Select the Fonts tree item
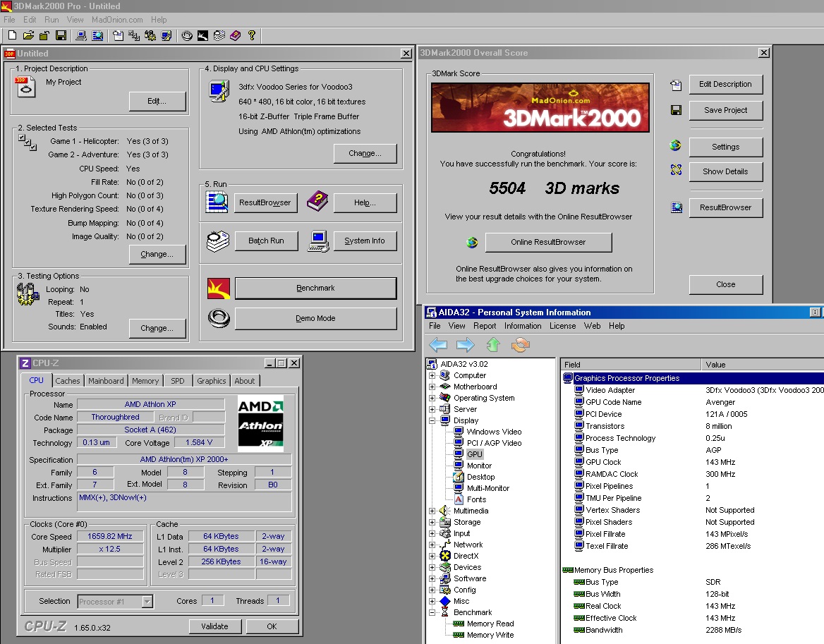This screenshot has height=644, width=824. coord(476,499)
